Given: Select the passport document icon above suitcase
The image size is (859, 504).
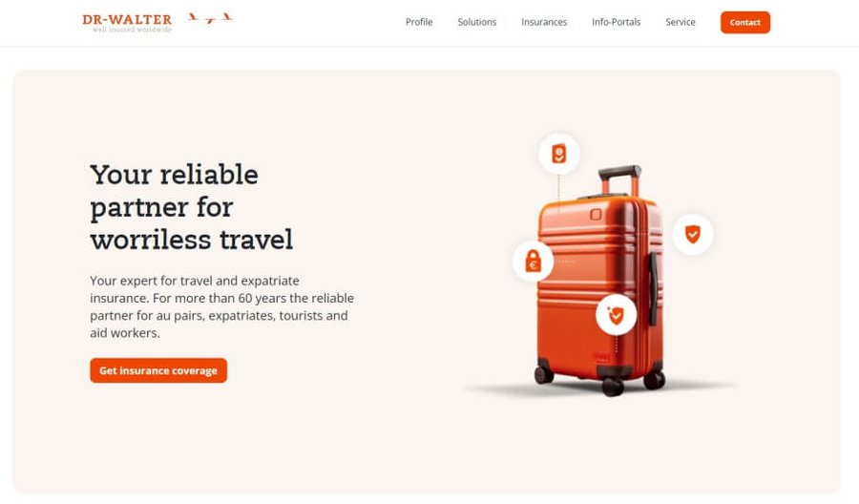Looking at the screenshot, I should pyautogui.click(x=558, y=154).
